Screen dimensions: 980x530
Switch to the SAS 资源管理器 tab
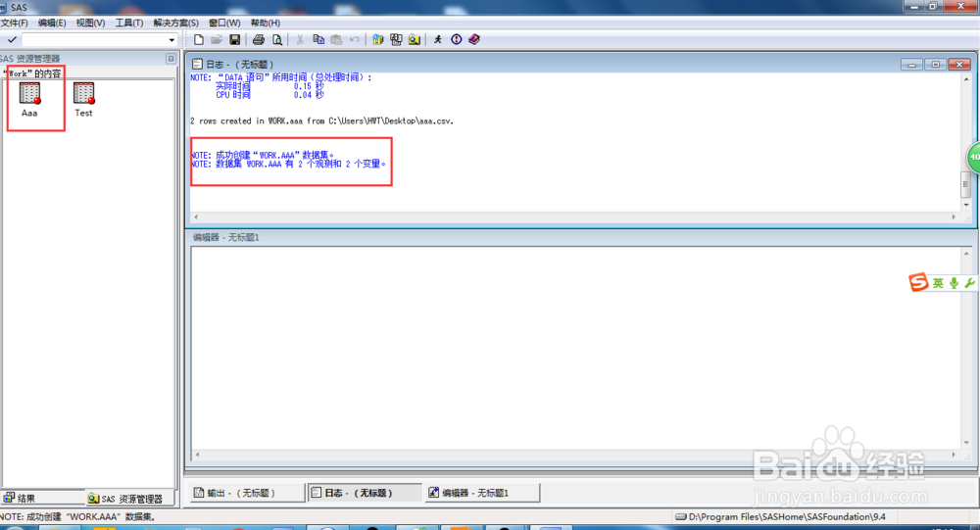click(x=130, y=498)
